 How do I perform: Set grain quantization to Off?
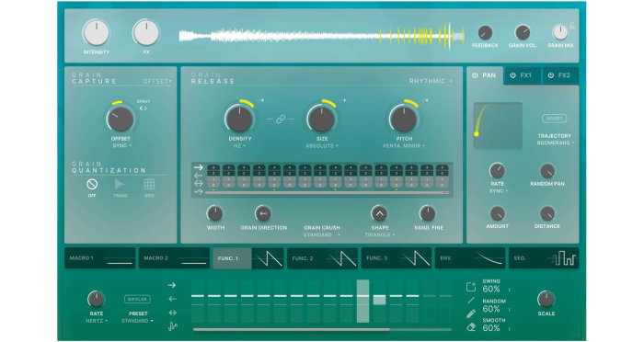point(92,185)
